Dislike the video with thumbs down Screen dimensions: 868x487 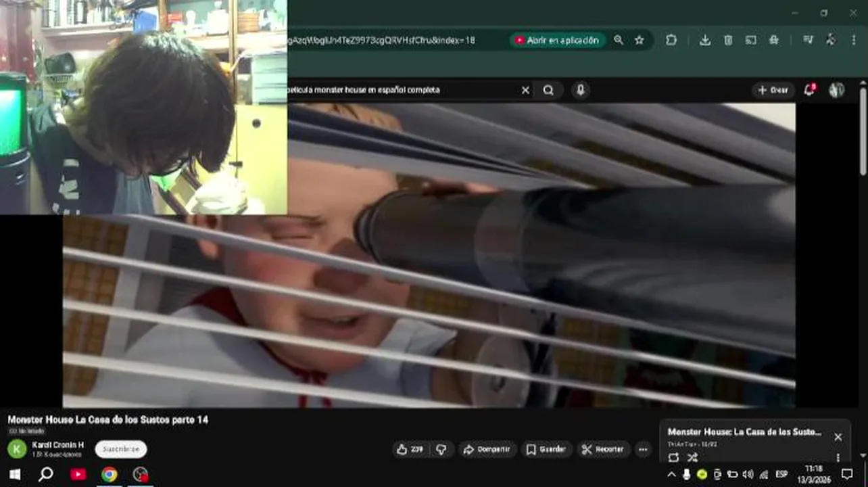[441, 449]
